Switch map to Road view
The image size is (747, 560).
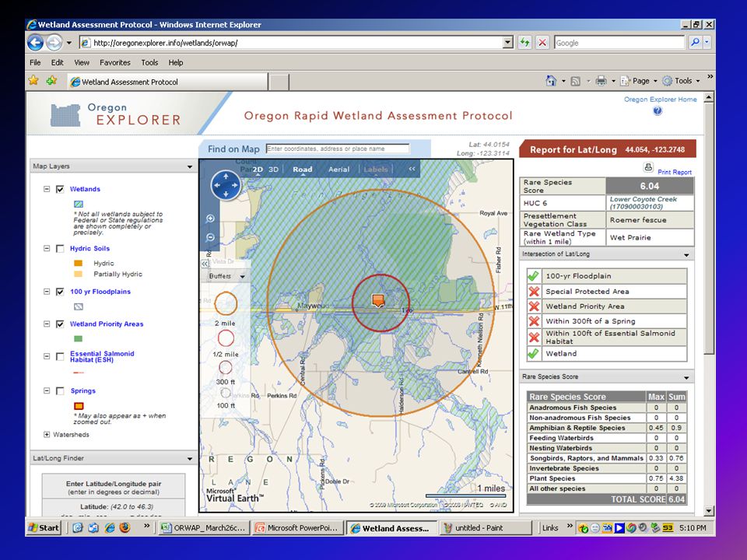(303, 169)
